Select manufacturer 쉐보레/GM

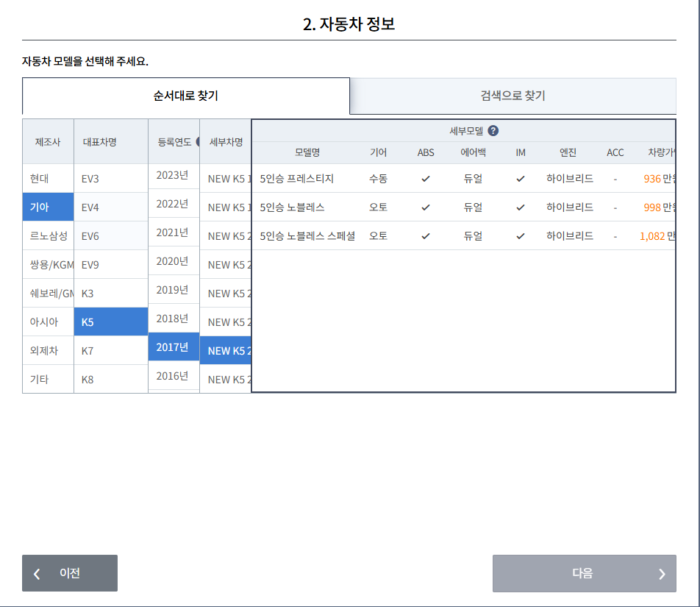pyautogui.click(x=49, y=293)
